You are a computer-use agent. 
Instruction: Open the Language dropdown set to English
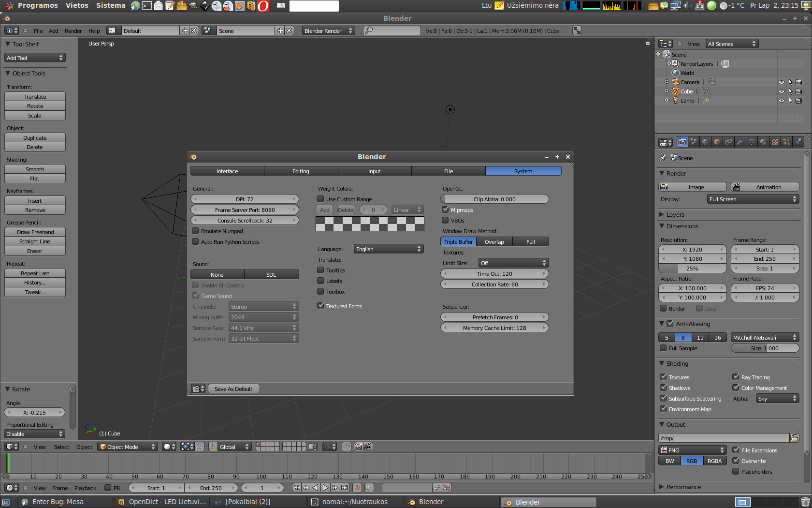click(389, 249)
